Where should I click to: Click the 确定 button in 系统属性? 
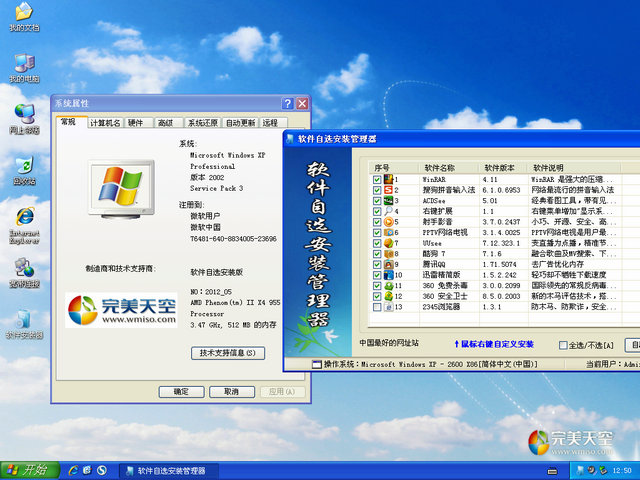coord(181,392)
